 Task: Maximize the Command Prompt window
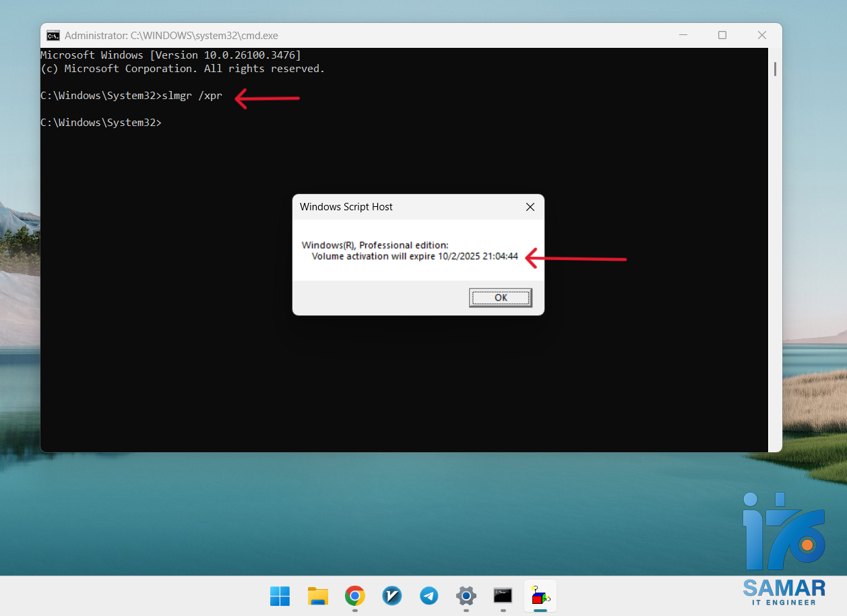click(722, 35)
